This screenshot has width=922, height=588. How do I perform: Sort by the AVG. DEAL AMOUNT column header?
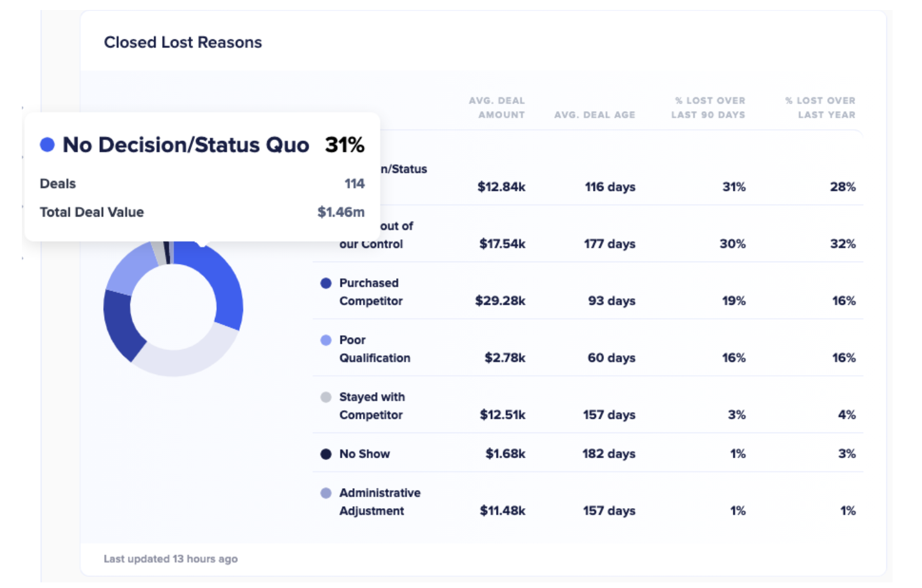497,107
